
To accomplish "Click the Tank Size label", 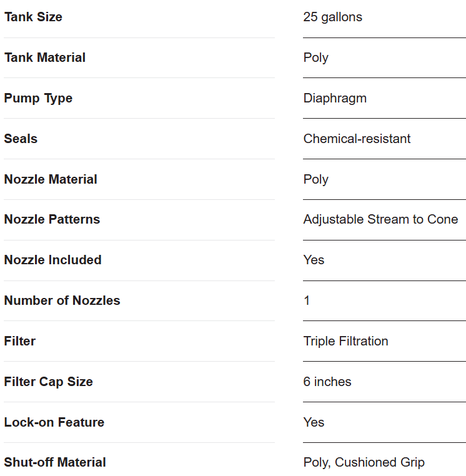I will (x=33, y=17).
